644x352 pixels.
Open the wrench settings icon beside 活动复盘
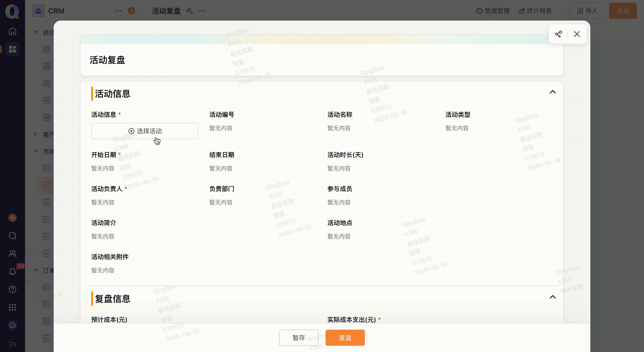coord(189,11)
